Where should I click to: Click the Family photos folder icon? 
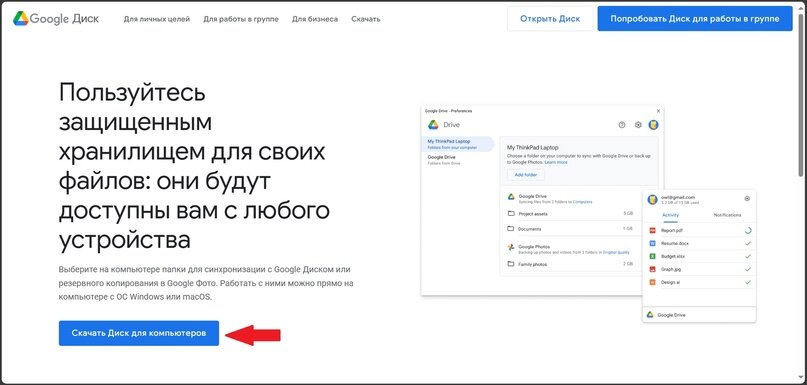(x=511, y=264)
